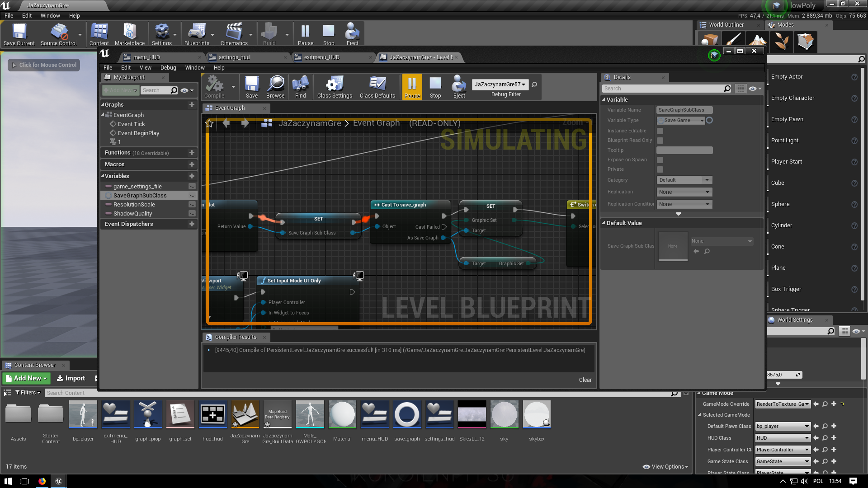Switch to settings_hud tab

click(234, 57)
